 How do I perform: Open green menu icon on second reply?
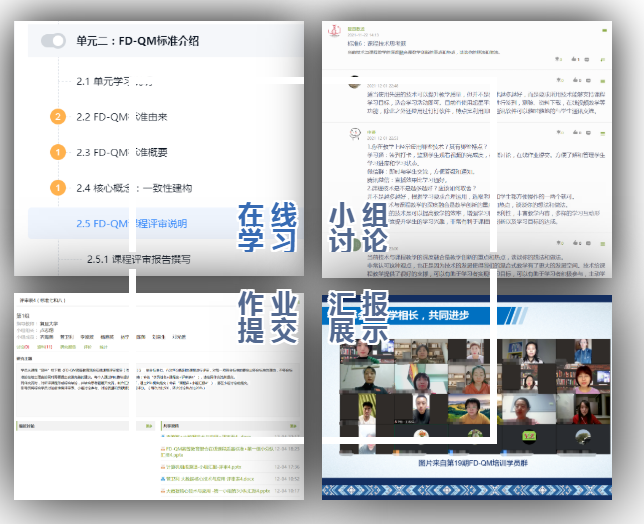[x=603, y=80]
